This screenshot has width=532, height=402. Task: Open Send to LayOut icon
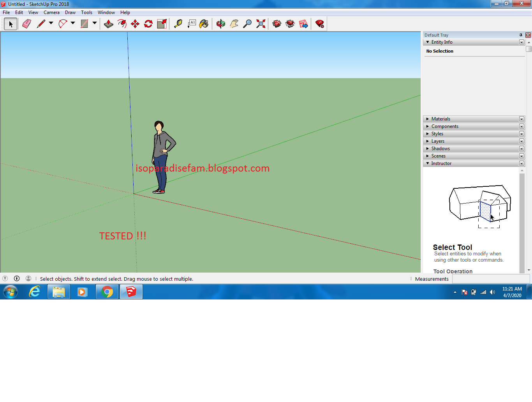pos(303,24)
